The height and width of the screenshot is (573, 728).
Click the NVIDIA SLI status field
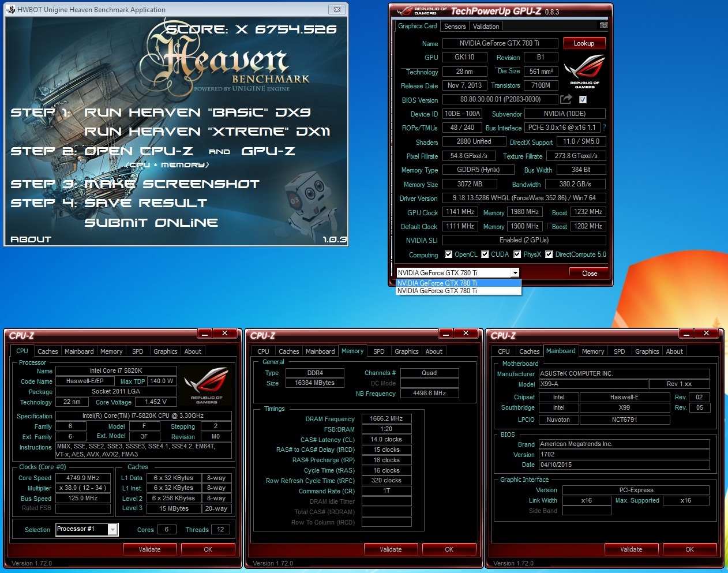[x=524, y=240]
